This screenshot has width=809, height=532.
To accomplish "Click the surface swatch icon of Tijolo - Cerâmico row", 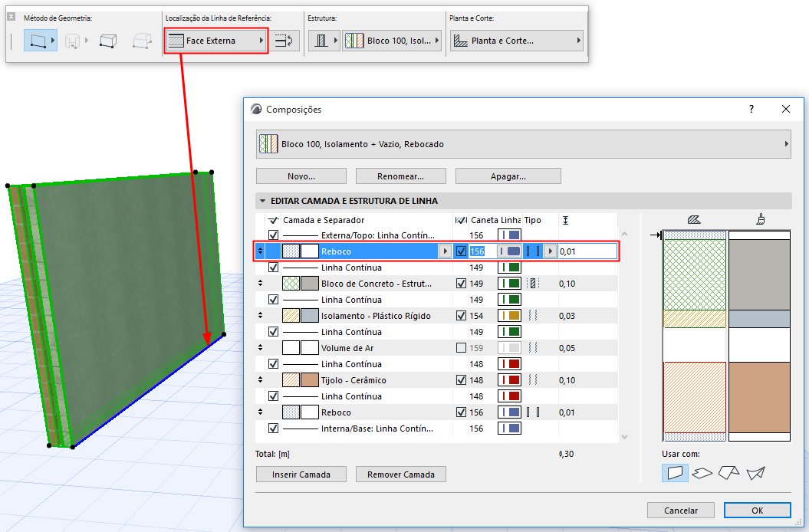I will [310, 380].
